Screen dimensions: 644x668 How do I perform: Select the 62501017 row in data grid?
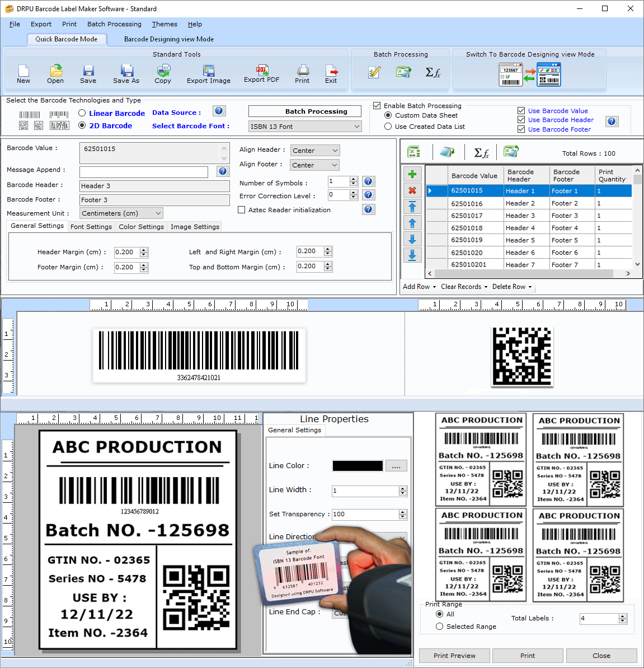click(529, 216)
